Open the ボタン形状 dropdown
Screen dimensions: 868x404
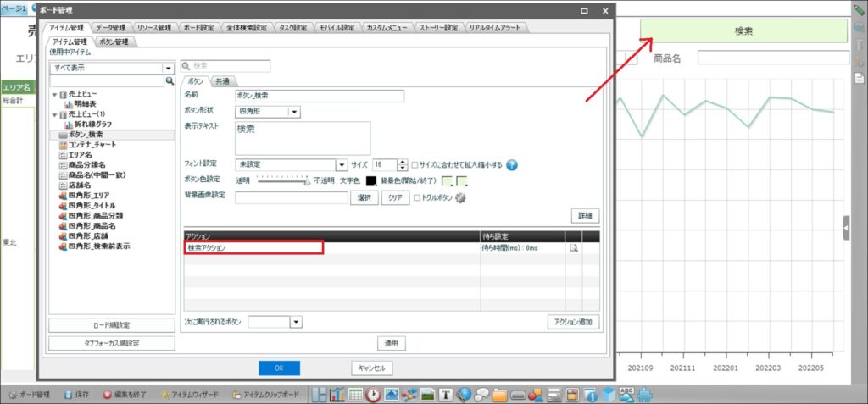pos(293,111)
